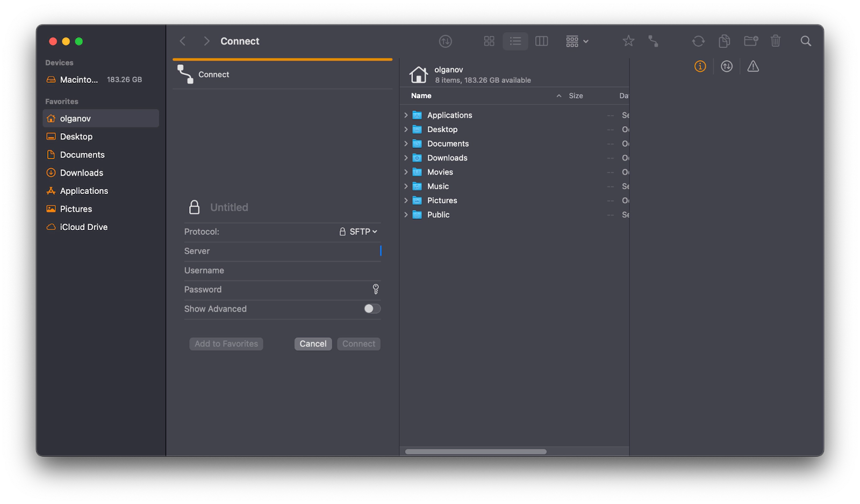Switch to icon grid view

(x=489, y=41)
